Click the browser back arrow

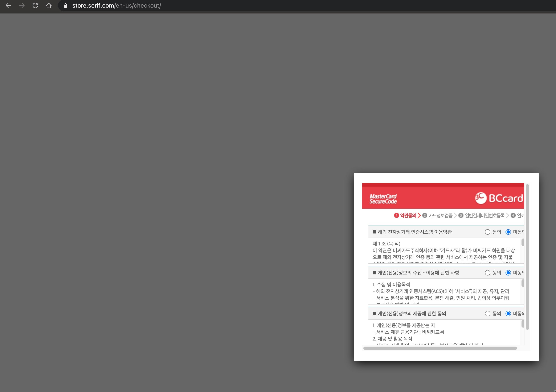pos(8,5)
